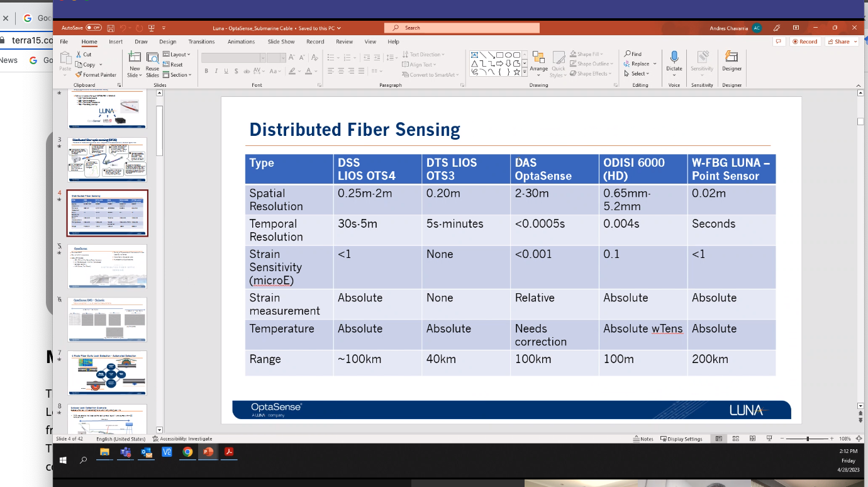
Task: Switch to Reading View
Action: point(752,439)
